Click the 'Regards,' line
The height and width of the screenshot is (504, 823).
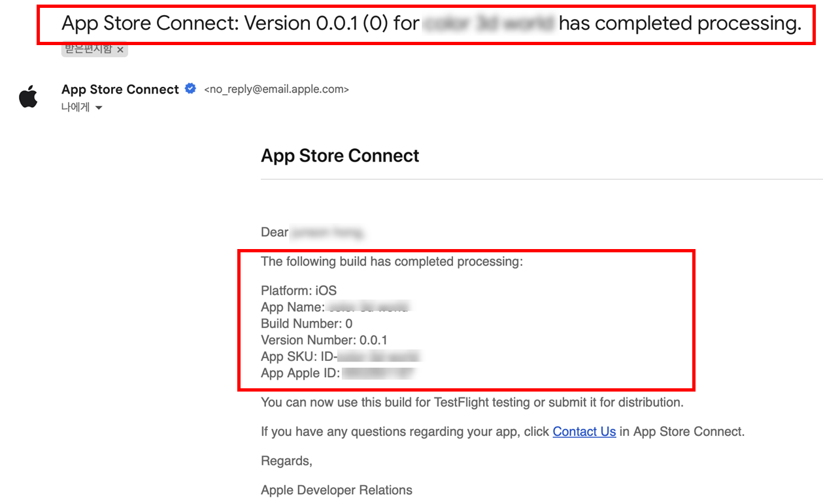pos(286,462)
